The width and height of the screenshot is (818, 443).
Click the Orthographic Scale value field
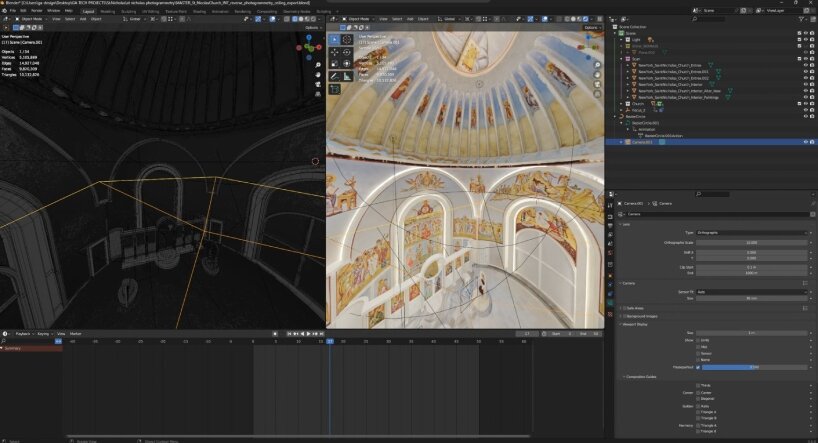(x=753, y=242)
